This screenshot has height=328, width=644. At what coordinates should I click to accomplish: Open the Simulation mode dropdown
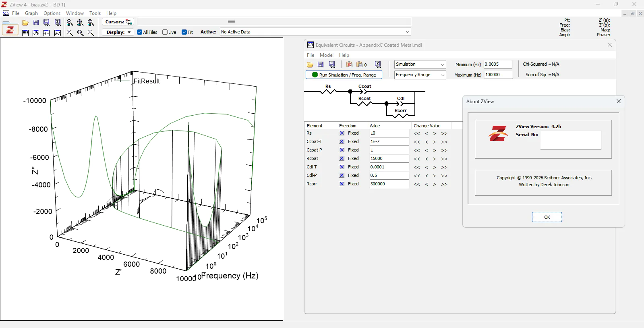click(420, 64)
